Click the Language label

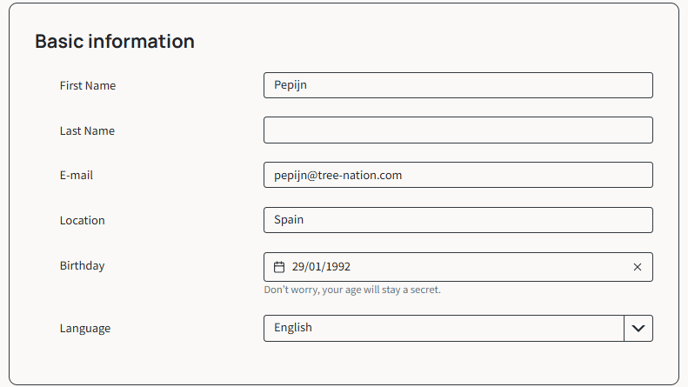pos(85,328)
